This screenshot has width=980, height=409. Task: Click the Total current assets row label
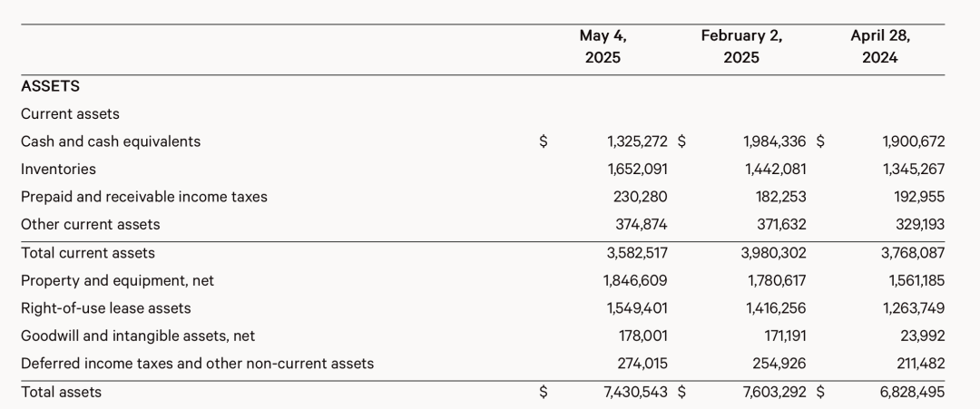pos(88,253)
